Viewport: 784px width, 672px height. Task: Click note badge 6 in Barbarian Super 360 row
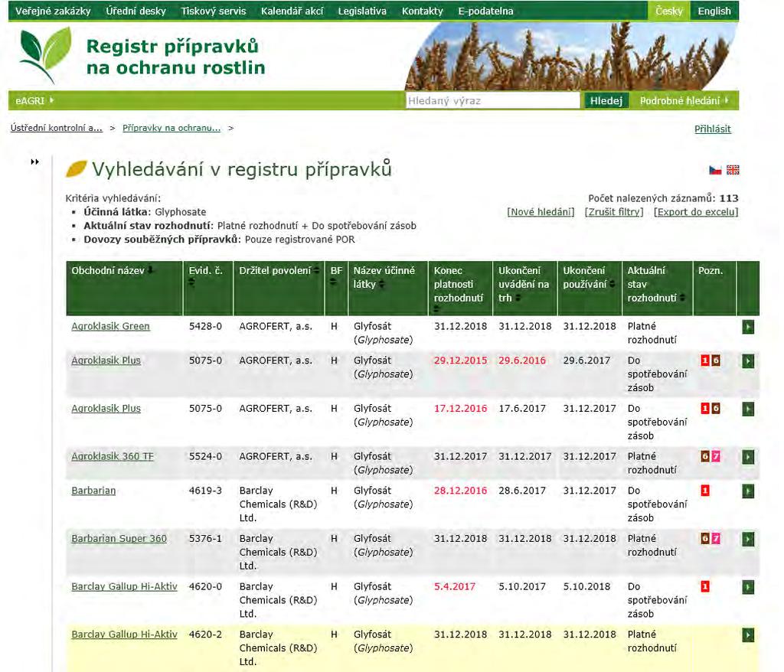pos(705,539)
